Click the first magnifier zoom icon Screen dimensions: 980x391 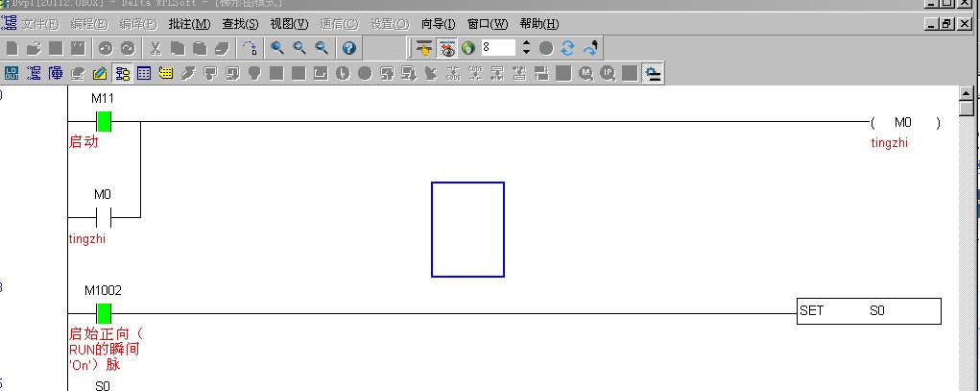277,47
